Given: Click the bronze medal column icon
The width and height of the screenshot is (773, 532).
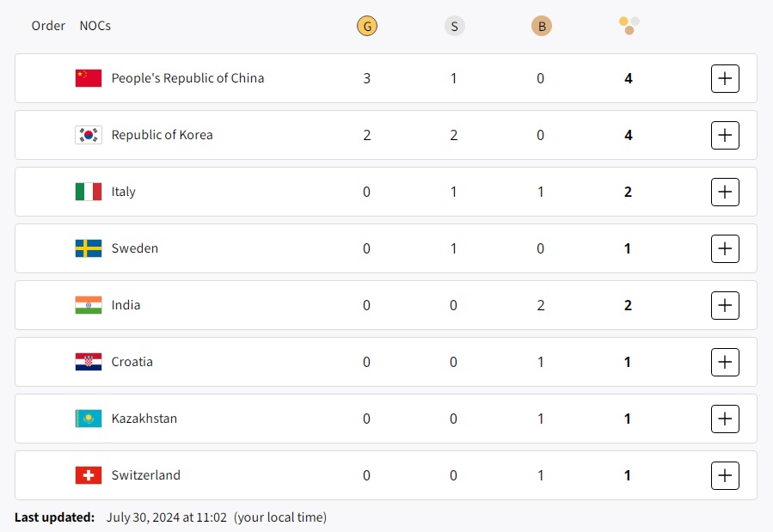Looking at the screenshot, I should pyautogui.click(x=541, y=26).
